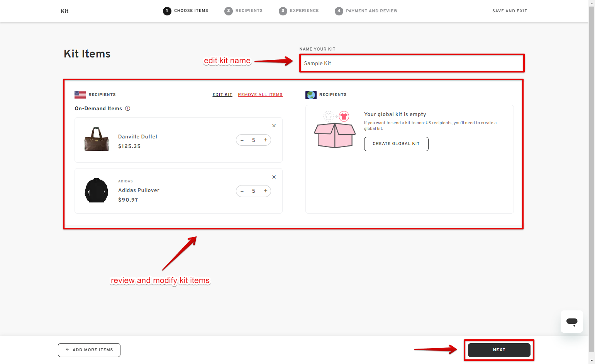Click 'Your global kit is empty' heading
Image resolution: width=595 pixels, height=364 pixels.
[395, 114]
